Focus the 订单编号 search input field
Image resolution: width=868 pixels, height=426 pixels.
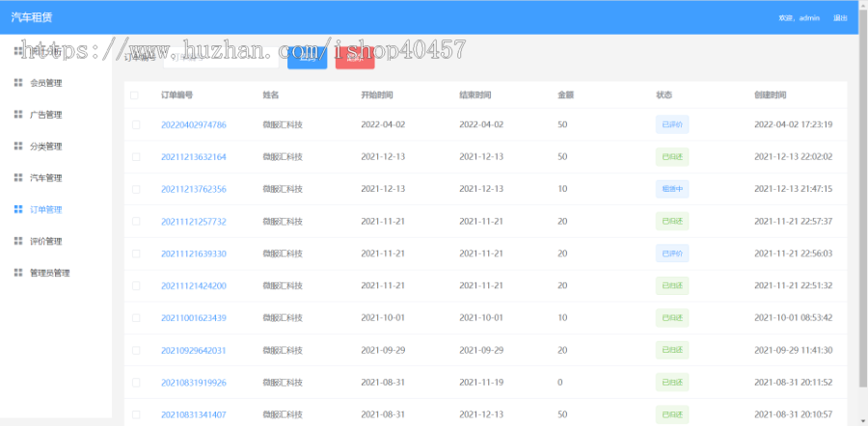point(221,58)
